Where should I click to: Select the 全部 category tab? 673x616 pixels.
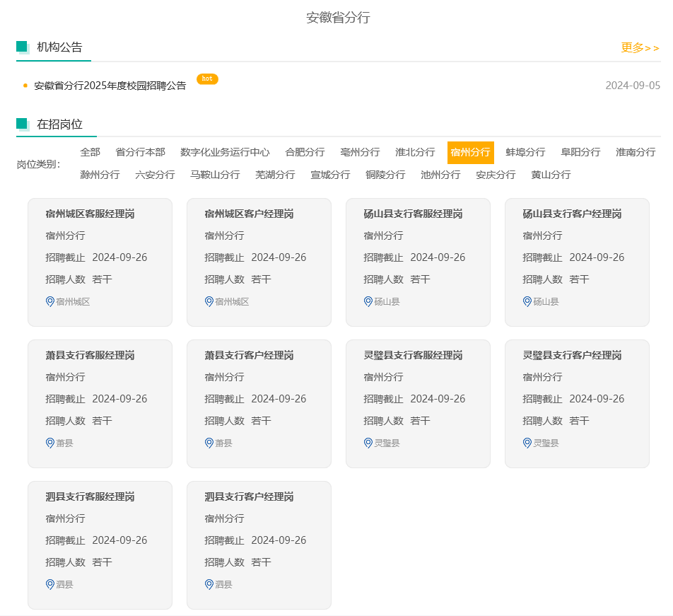[90, 152]
